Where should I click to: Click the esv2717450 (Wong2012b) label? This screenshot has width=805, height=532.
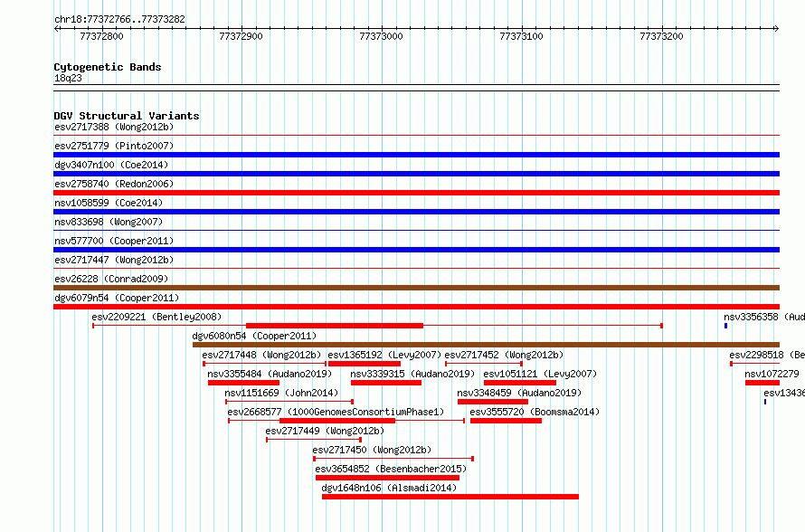pyautogui.click(x=372, y=450)
